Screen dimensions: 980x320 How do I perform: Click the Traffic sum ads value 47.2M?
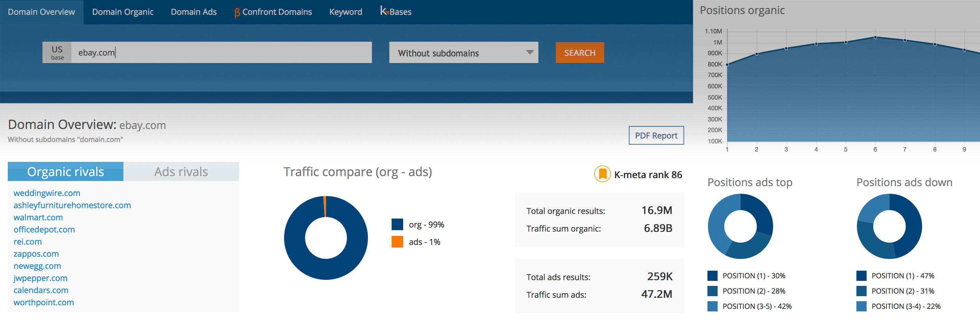point(657,294)
